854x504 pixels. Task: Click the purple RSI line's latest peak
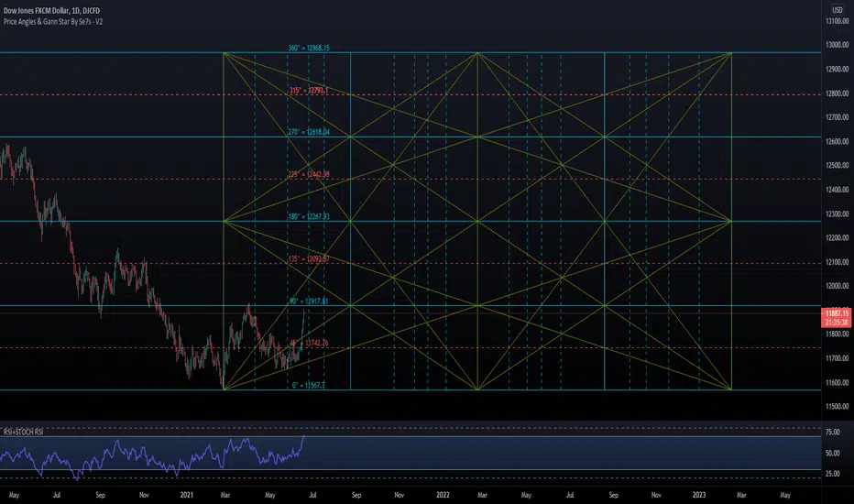(303, 437)
